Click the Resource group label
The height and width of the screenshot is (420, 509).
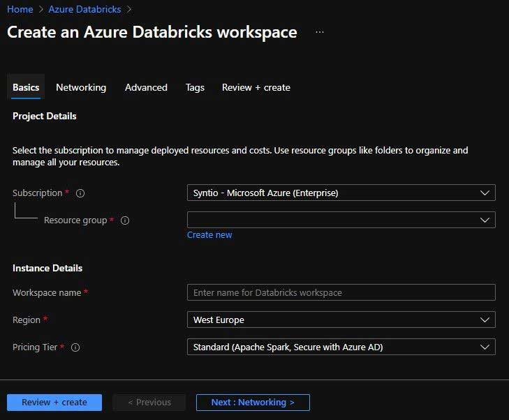75,220
